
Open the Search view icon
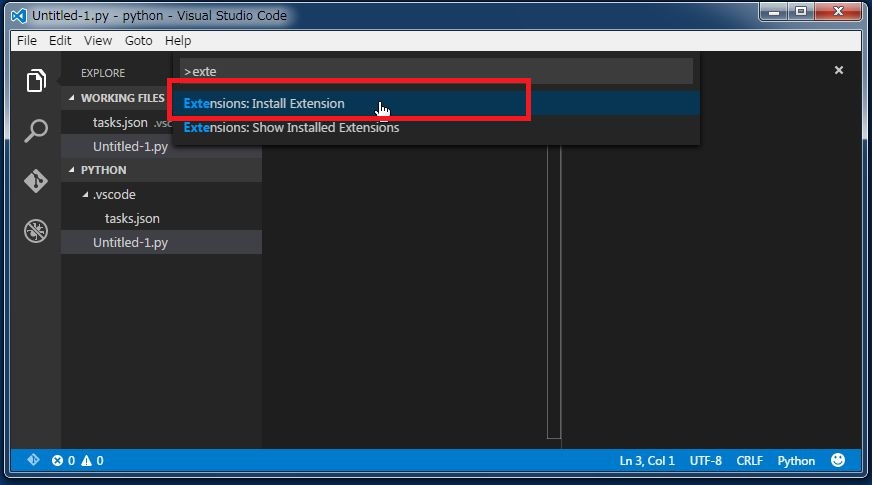tap(36, 131)
